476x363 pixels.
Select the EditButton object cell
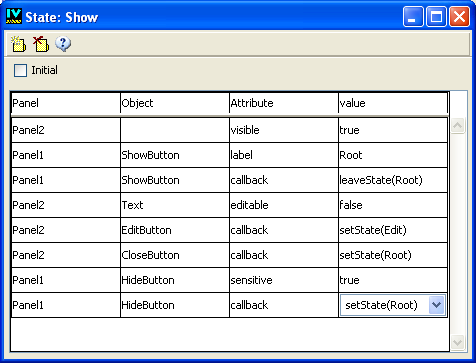(175, 230)
